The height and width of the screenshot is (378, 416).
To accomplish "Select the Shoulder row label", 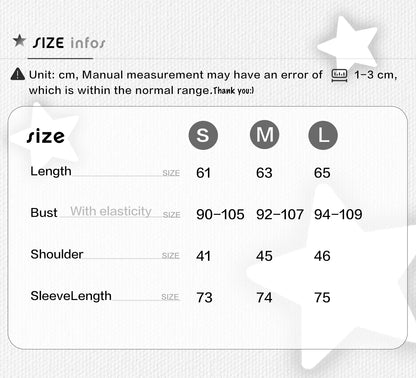I will pyautogui.click(x=57, y=254).
